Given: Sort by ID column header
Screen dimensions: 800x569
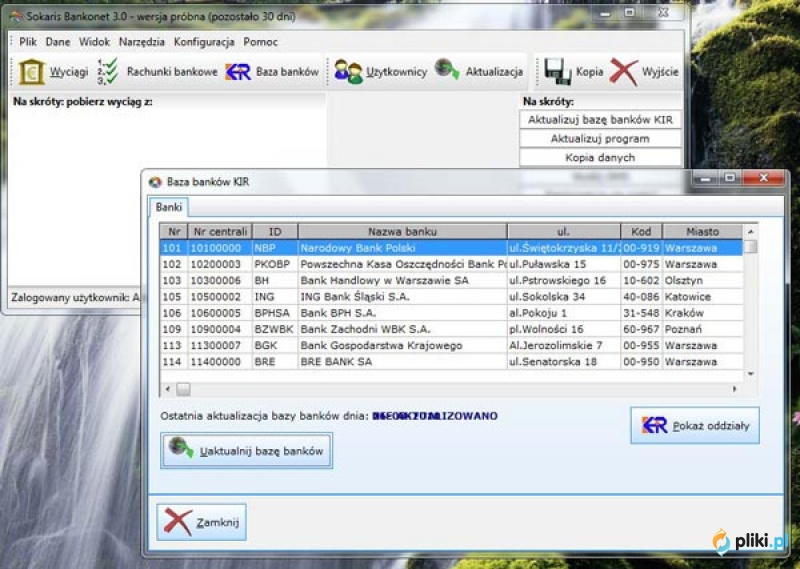Looking at the screenshot, I should [275, 231].
